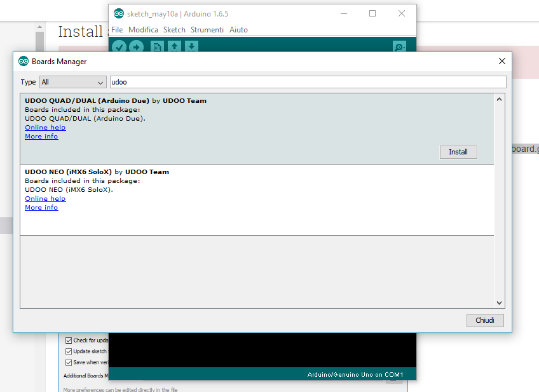This screenshot has height=392, width=539.
Task: Click the board search field containing udoo
Action: click(x=308, y=82)
